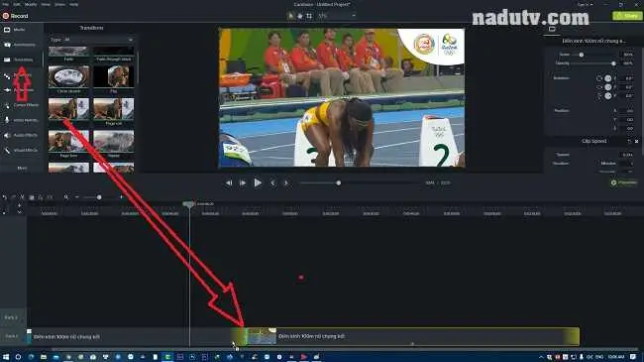Click the Position Y value field
Image resolution: width=644 pixels, height=362 pixels.
tap(627, 120)
